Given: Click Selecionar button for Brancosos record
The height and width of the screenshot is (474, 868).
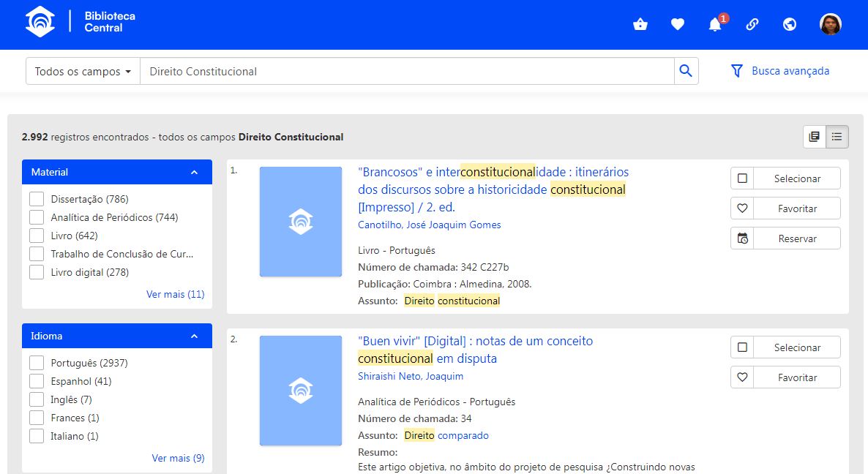Looking at the screenshot, I should click(x=797, y=178).
